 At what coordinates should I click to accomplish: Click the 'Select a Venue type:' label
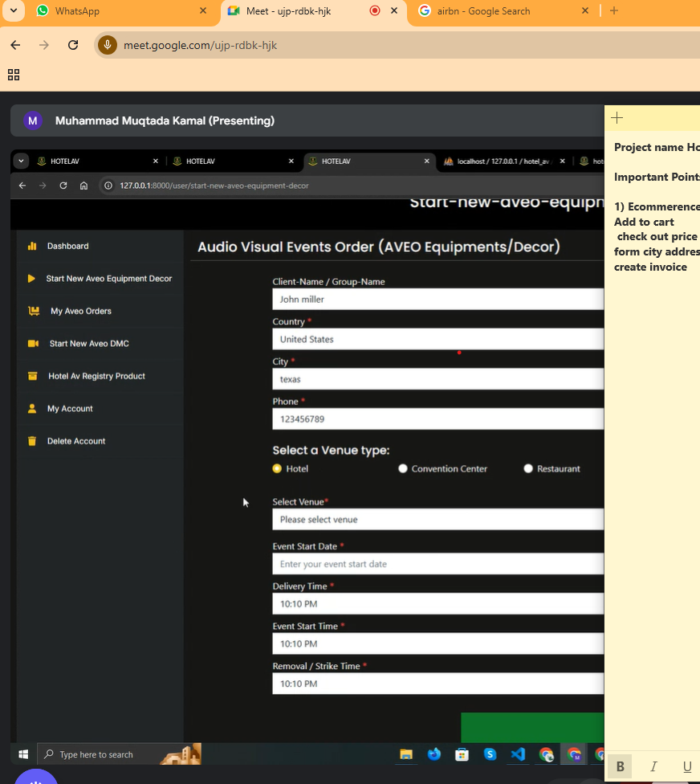point(331,450)
